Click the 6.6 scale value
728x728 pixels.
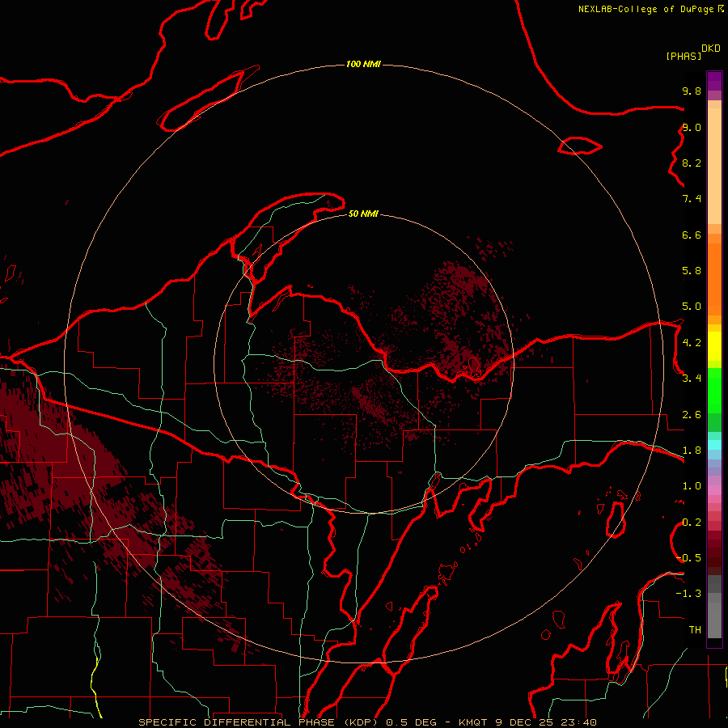pos(692,235)
